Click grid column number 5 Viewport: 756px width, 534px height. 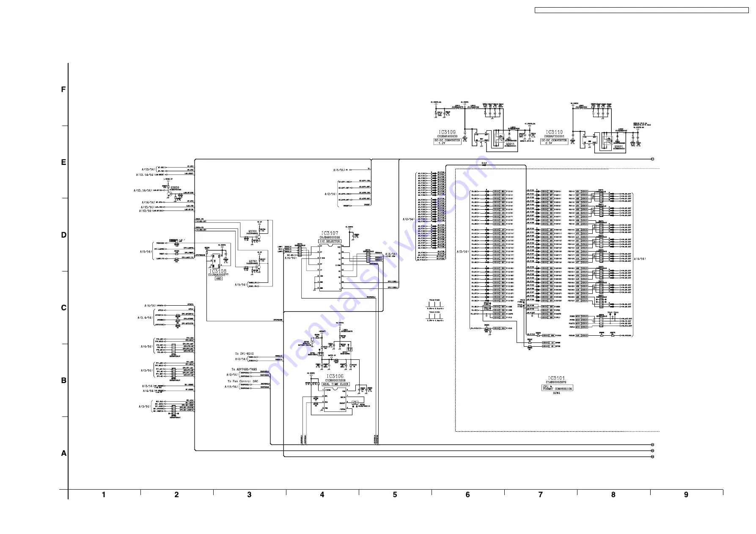click(395, 495)
